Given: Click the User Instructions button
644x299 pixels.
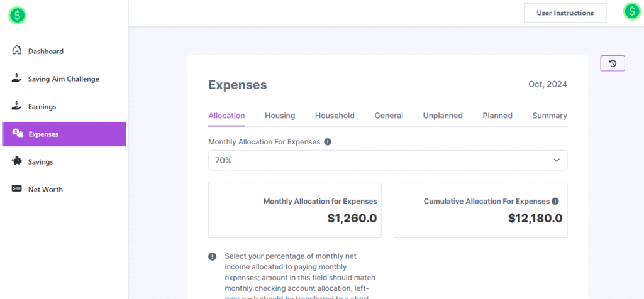Looking at the screenshot, I should 565,13.
